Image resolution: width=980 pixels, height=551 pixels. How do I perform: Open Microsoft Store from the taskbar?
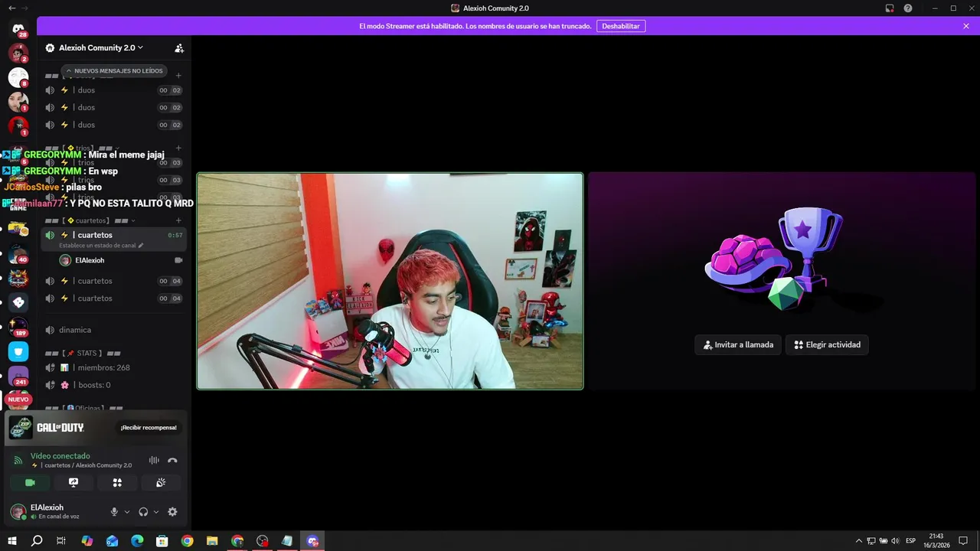(x=162, y=541)
